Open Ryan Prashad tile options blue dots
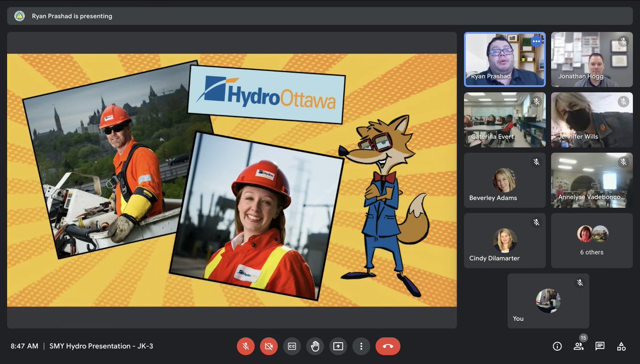Viewport: 640px width, 364px height. pos(537,41)
